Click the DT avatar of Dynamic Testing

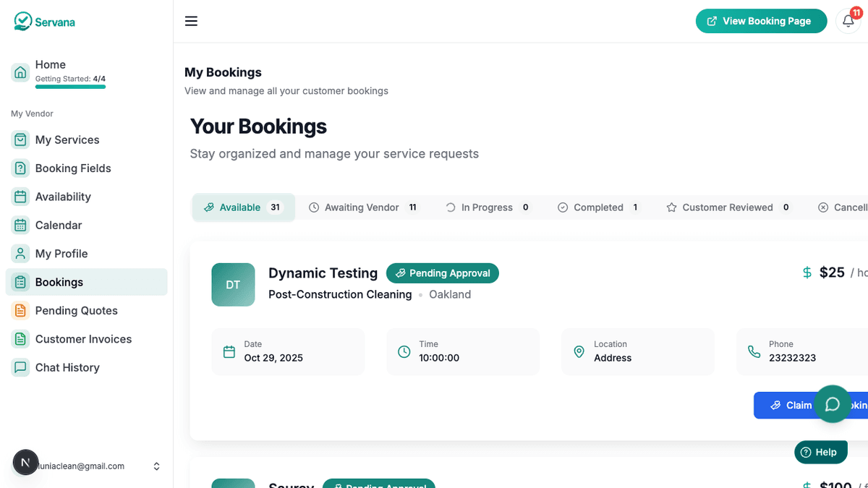(233, 285)
